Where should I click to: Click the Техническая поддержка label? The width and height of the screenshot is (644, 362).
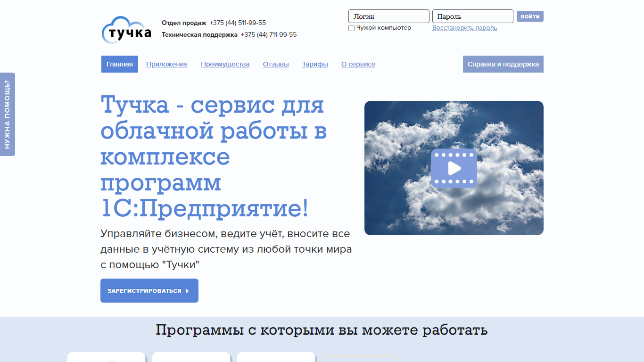(x=199, y=34)
